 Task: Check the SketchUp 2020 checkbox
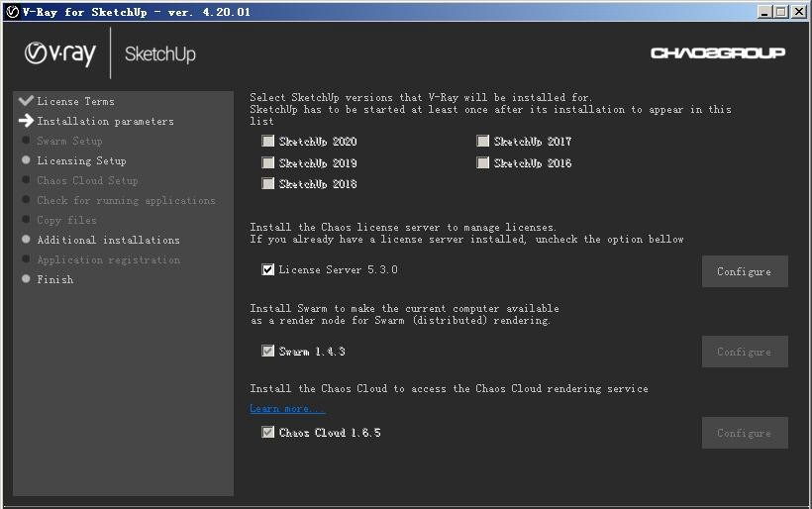[267, 141]
